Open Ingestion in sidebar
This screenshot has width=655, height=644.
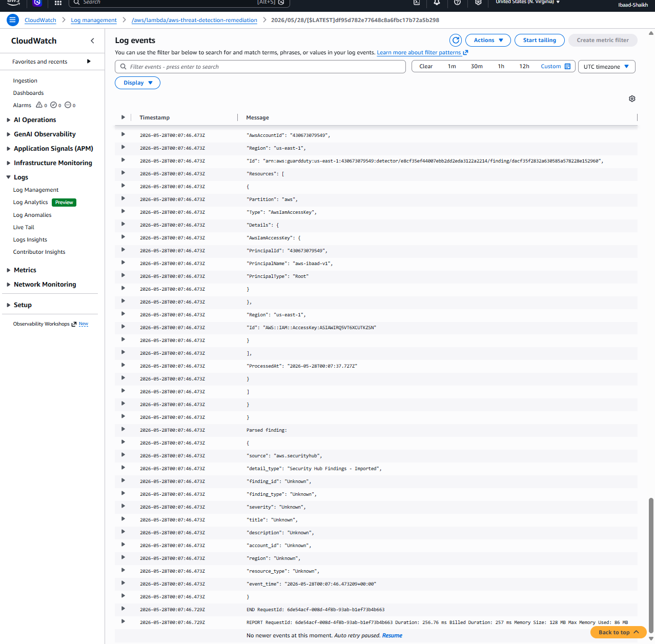point(25,80)
